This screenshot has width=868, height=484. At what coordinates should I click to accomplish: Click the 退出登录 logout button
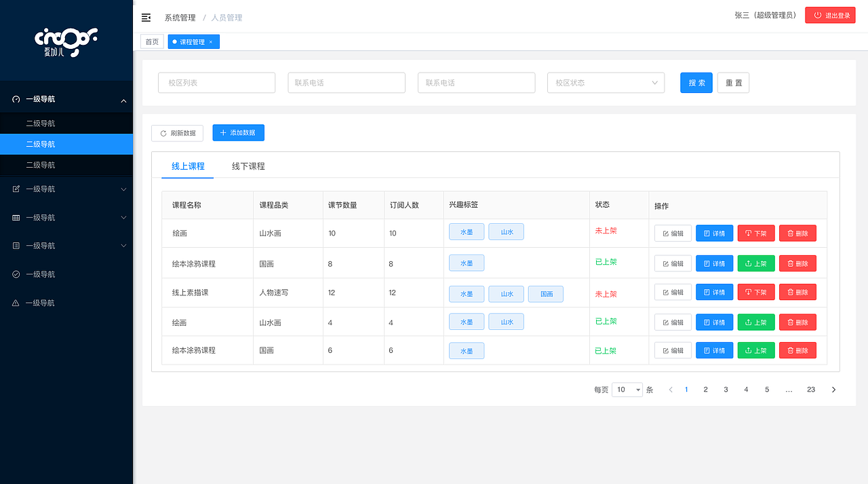click(x=830, y=16)
